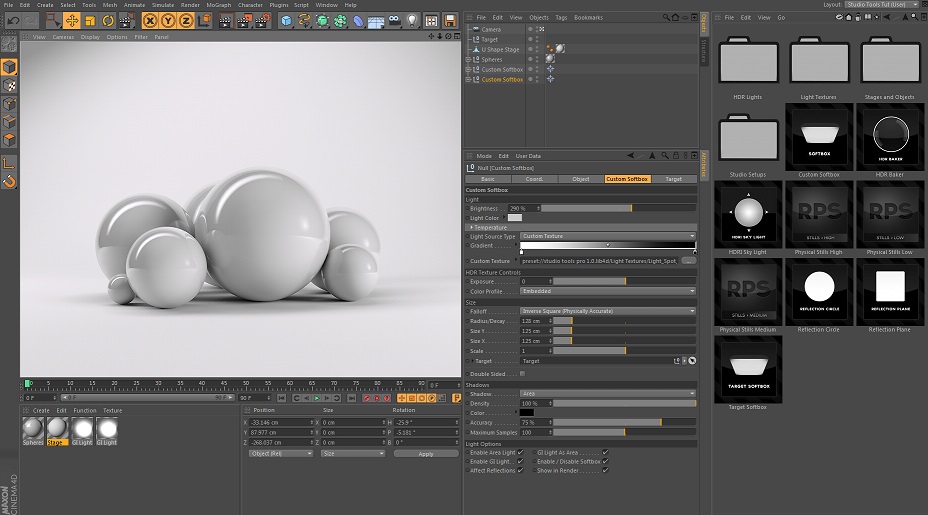Click the Apply button

(426, 453)
